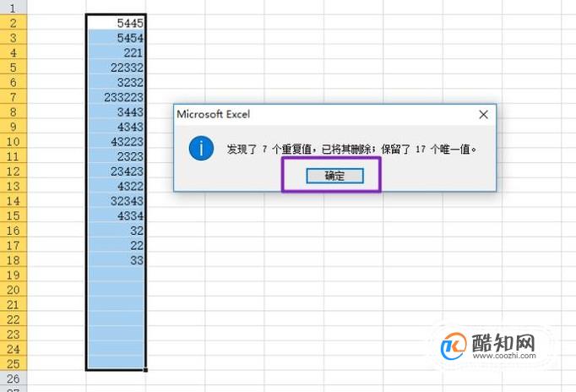Select the cell containing 3232
Image resolution: width=576 pixels, height=392 pixels.
116,82
